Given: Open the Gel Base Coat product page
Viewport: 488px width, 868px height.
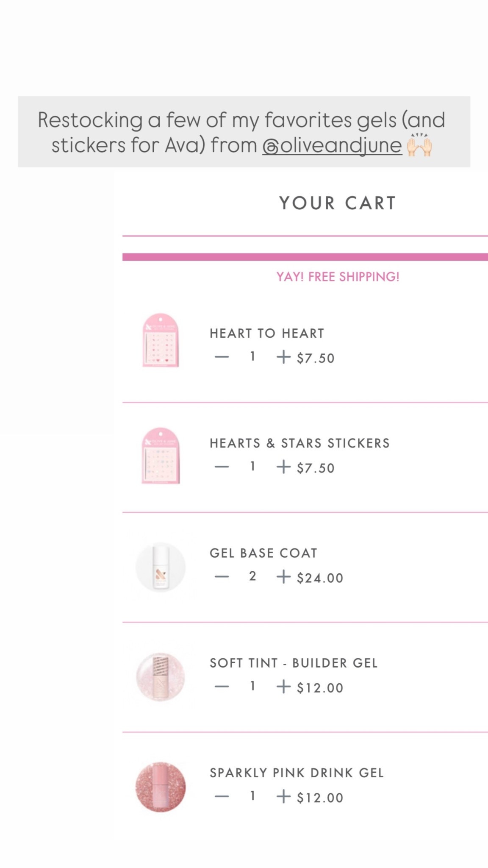Looking at the screenshot, I should pos(263,552).
